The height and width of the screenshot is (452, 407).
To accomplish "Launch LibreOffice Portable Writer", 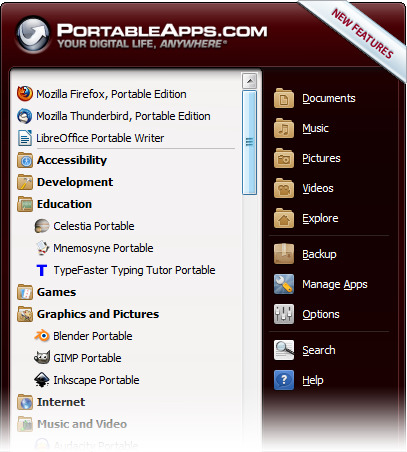I will (100, 138).
